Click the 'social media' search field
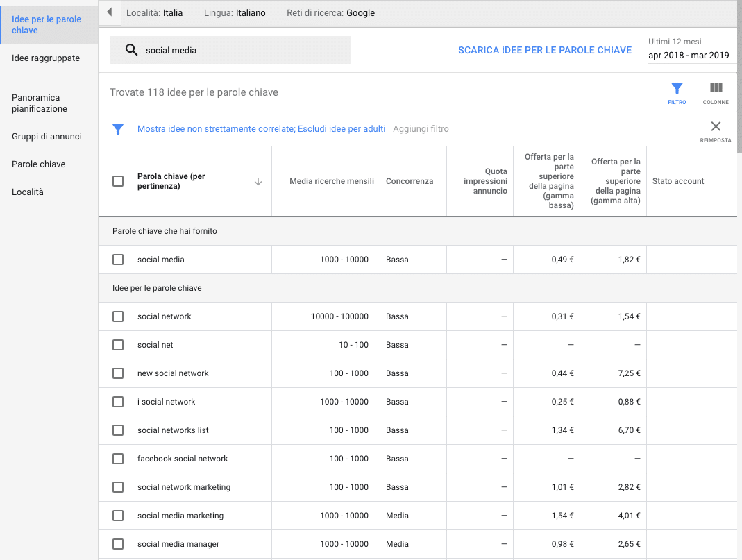The width and height of the screenshot is (742, 560). pos(230,50)
